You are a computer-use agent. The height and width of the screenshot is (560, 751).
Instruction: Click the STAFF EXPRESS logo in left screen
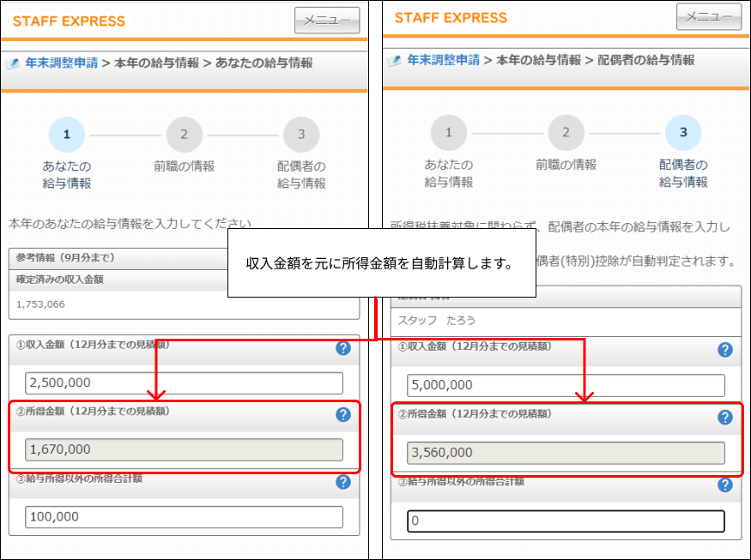point(69,21)
